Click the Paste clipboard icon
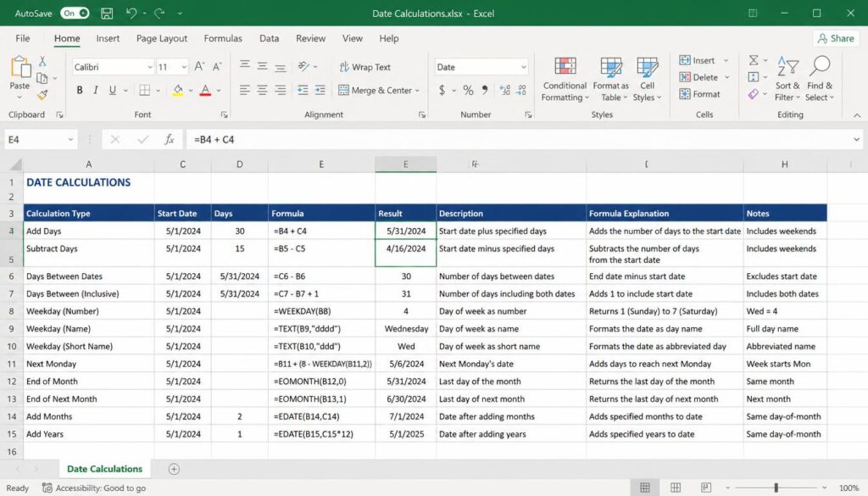The image size is (868, 496). [20, 67]
